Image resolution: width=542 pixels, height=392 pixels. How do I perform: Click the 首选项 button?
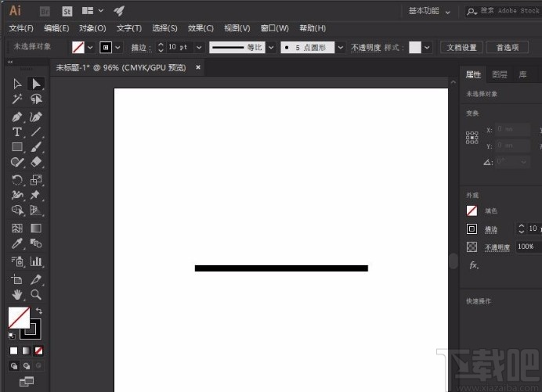(x=507, y=47)
